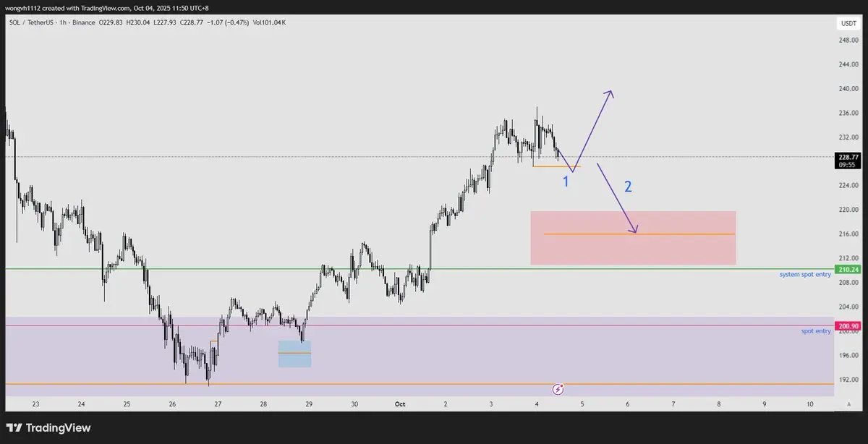
Task: Select the red 200.90 price label
Action: pos(848,326)
